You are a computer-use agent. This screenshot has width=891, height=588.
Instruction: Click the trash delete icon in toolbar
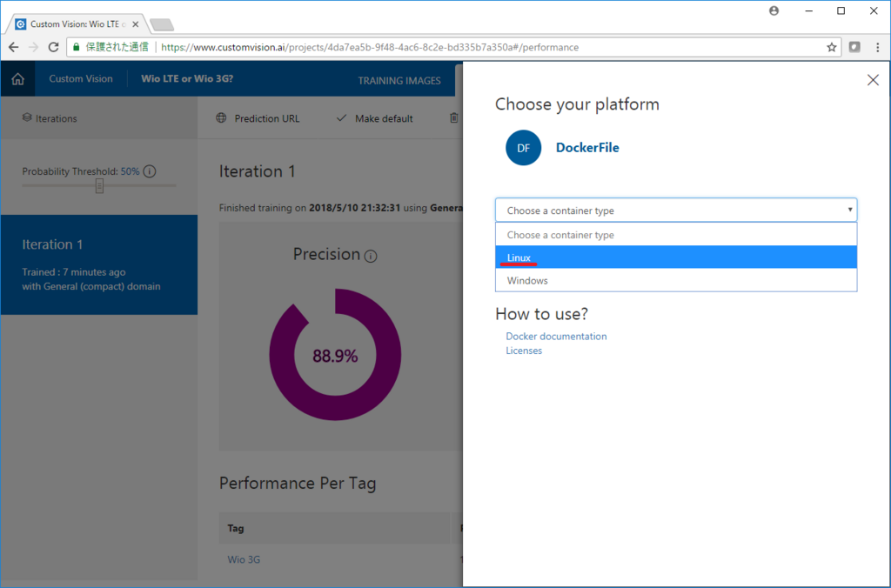point(453,118)
